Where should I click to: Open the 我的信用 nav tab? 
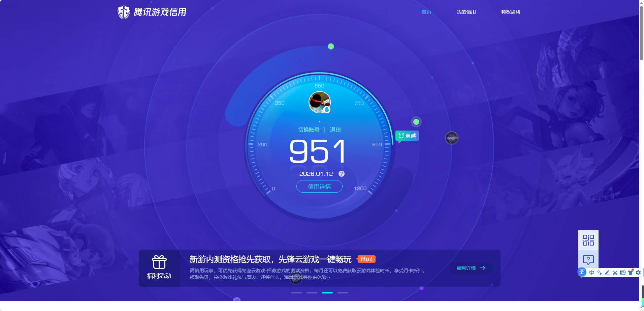click(x=466, y=12)
